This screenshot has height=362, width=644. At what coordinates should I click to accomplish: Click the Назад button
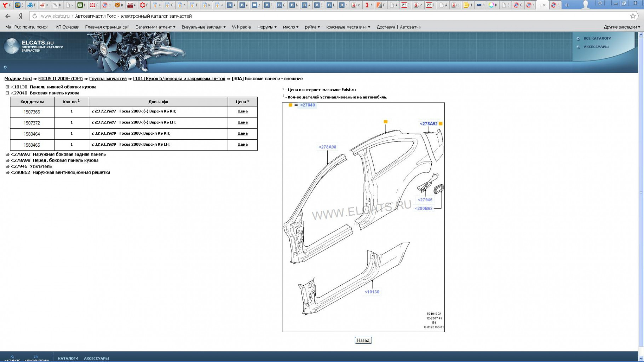pos(363,340)
